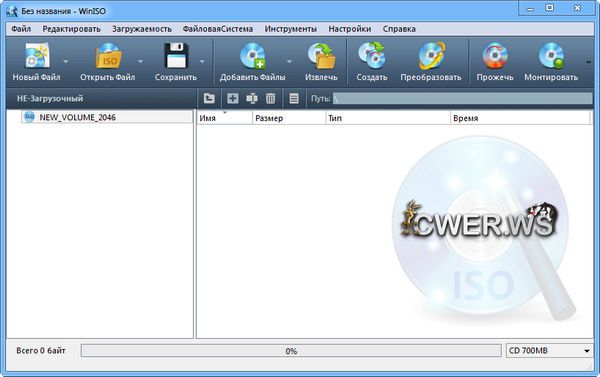
Task: Click the Извлечь extract icon
Action: [321, 56]
